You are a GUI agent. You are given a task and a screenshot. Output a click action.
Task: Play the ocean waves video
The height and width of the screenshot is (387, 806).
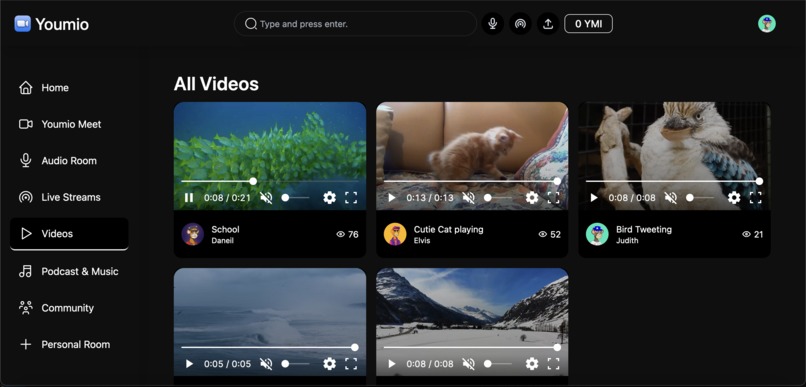point(189,364)
